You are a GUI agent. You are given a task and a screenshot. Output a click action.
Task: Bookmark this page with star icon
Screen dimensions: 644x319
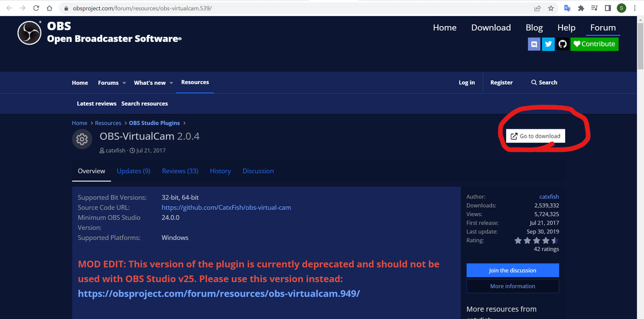(551, 8)
